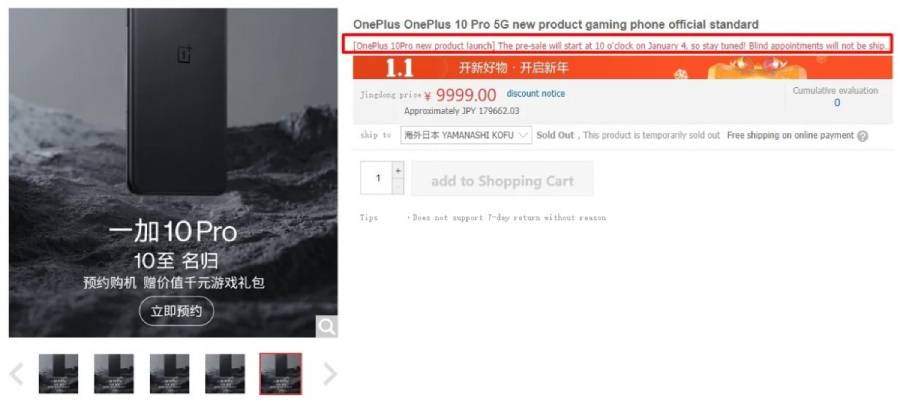The image size is (900, 401).
Task: Select the highlighted fifth product thumbnail
Action: click(281, 374)
